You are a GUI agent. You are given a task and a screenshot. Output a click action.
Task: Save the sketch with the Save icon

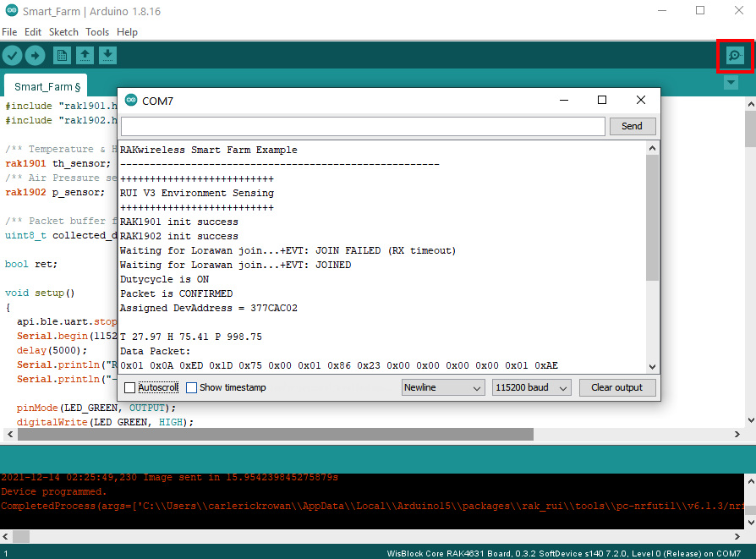click(x=108, y=56)
